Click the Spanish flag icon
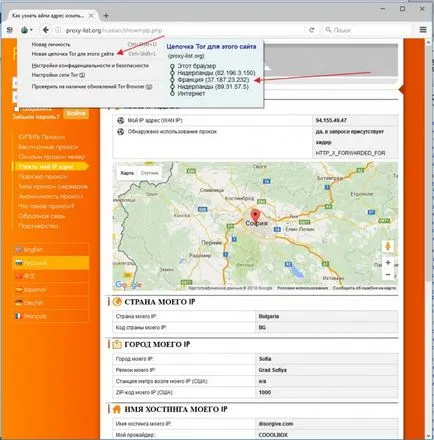This screenshot has height=440, width=434. pos(19,289)
